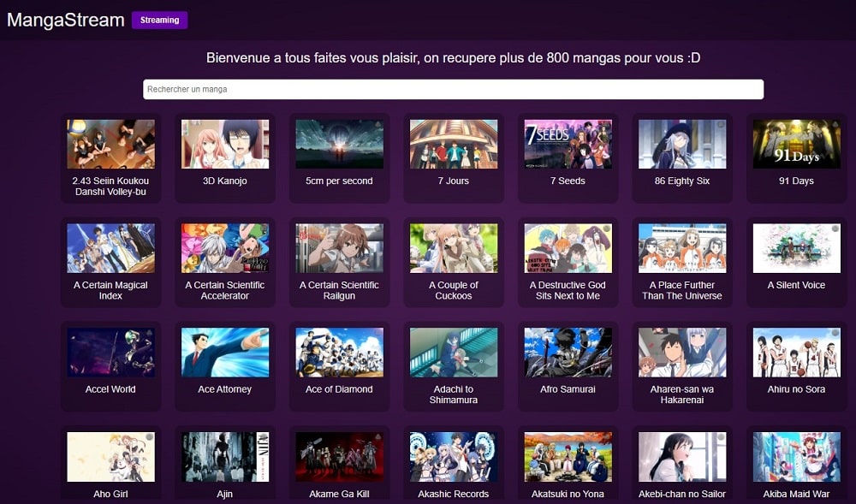856x504 pixels.
Task: Click the "Akebi-chan no Sailor" title text
Action: coord(682,495)
